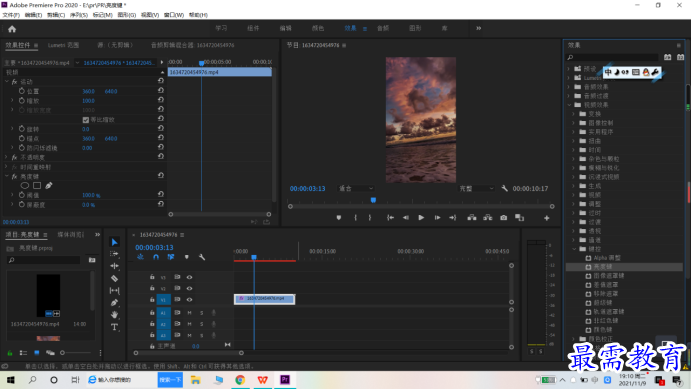Toggle 阈值 threshold animation stopwatch
692x389 pixels.
pos(22,195)
